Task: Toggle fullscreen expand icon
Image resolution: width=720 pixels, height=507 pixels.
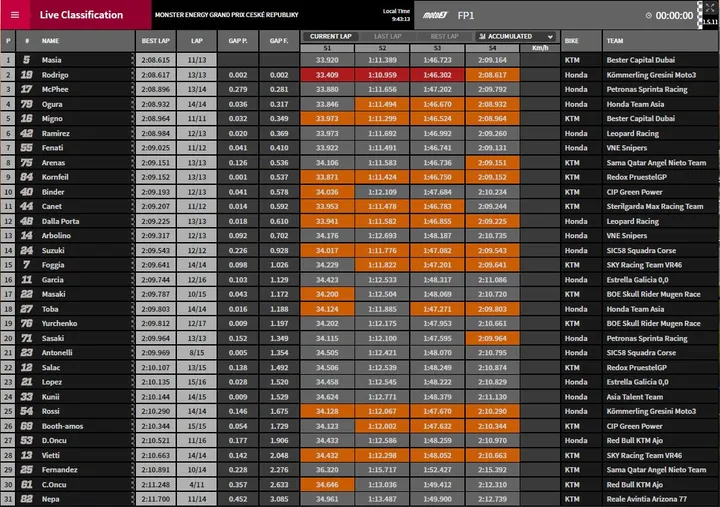Action: click(x=709, y=7)
